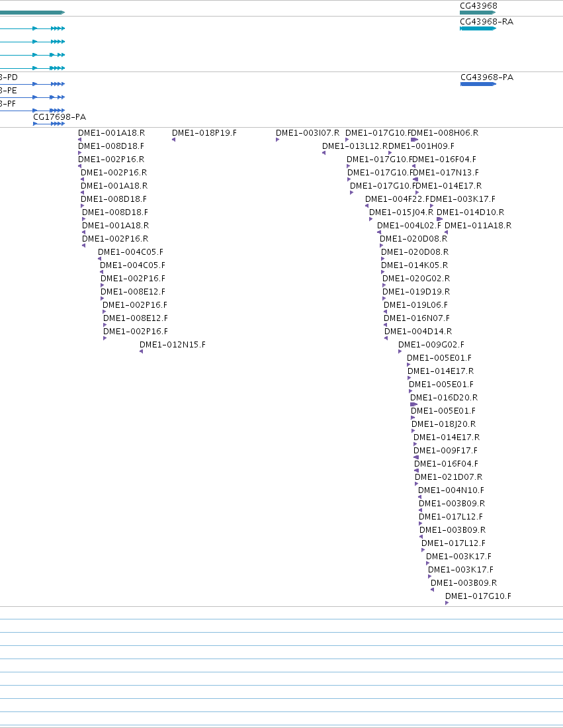Select the DME1-019L06.F label
The width and height of the screenshot is (563, 728).
[x=416, y=305]
